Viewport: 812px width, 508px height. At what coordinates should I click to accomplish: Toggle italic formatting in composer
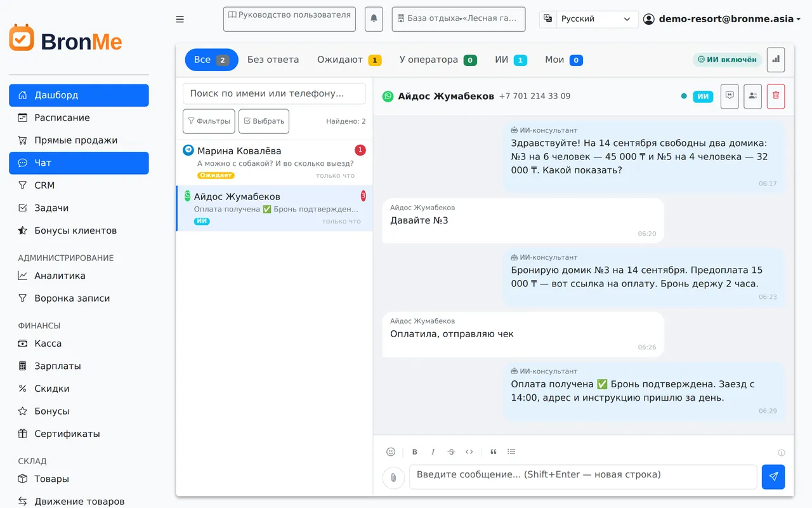pyautogui.click(x=433, y=452)
